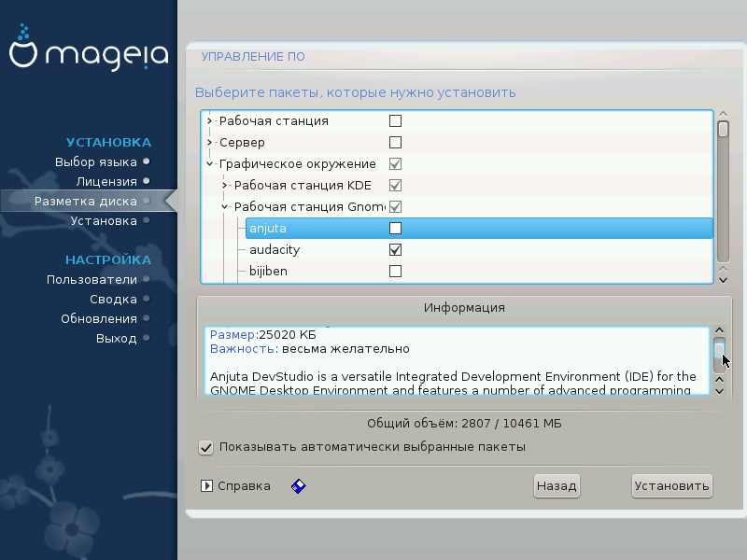This screenshot has height=560, width=747.
Task: Enable the bijiben package checkbox
Action: 395,271
